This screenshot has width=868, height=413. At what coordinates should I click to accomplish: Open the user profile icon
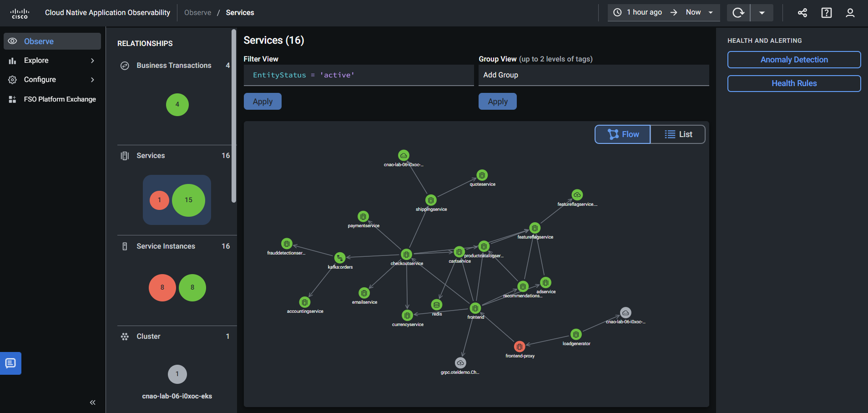point(850,13)
